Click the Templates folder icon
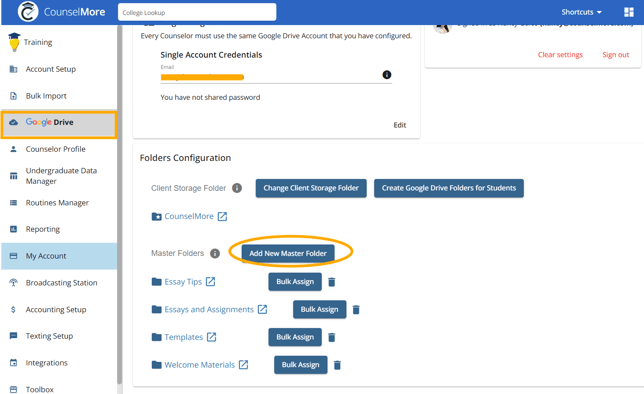The image size is (644, 394). (x=156, y=337)
